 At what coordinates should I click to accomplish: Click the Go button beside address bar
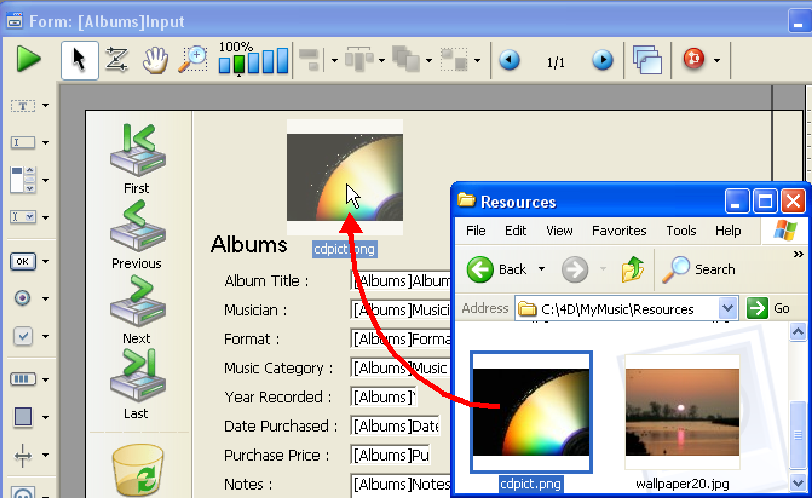[x=768, y=309]
